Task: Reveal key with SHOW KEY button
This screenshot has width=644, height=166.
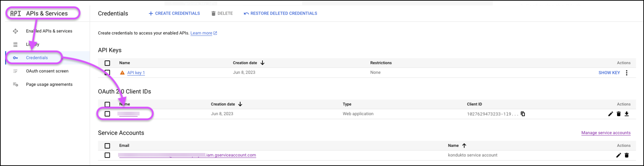Action: pyautogui.click(x=609, y=73)
